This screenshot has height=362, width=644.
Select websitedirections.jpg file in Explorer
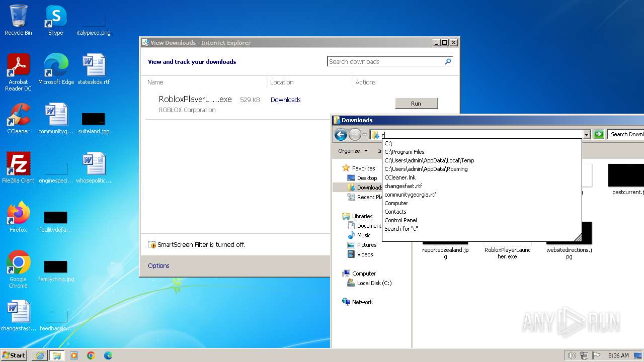569,241
